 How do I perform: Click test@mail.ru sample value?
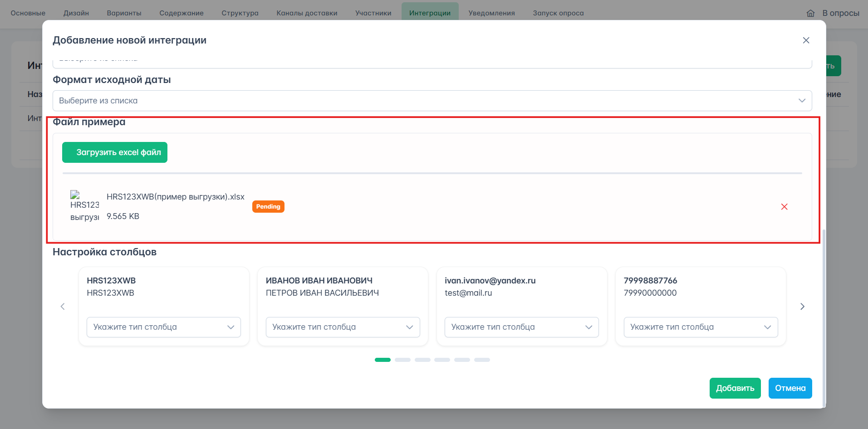point(468,293)
